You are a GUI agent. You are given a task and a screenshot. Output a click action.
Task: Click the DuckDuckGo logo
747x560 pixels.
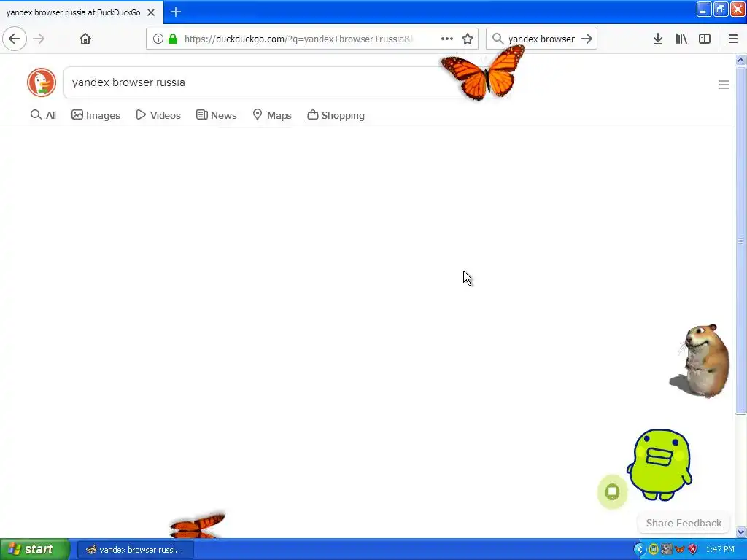(x=42, y=82)
